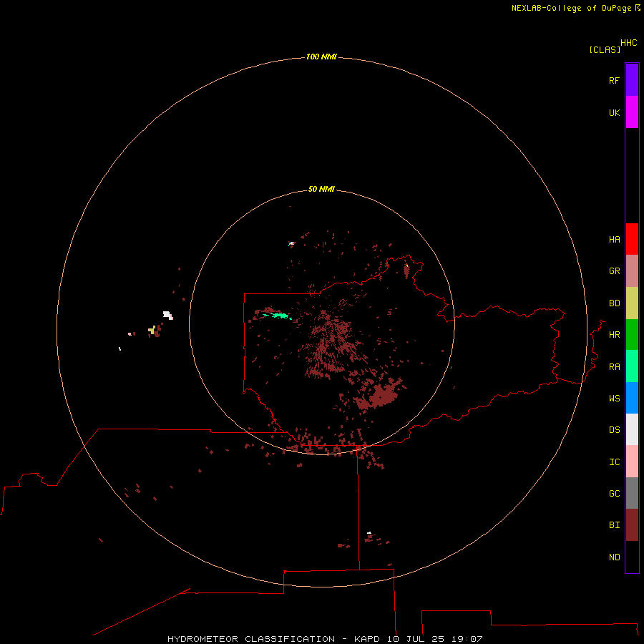Click the light pink IC legend swatch

coord(632,462)
